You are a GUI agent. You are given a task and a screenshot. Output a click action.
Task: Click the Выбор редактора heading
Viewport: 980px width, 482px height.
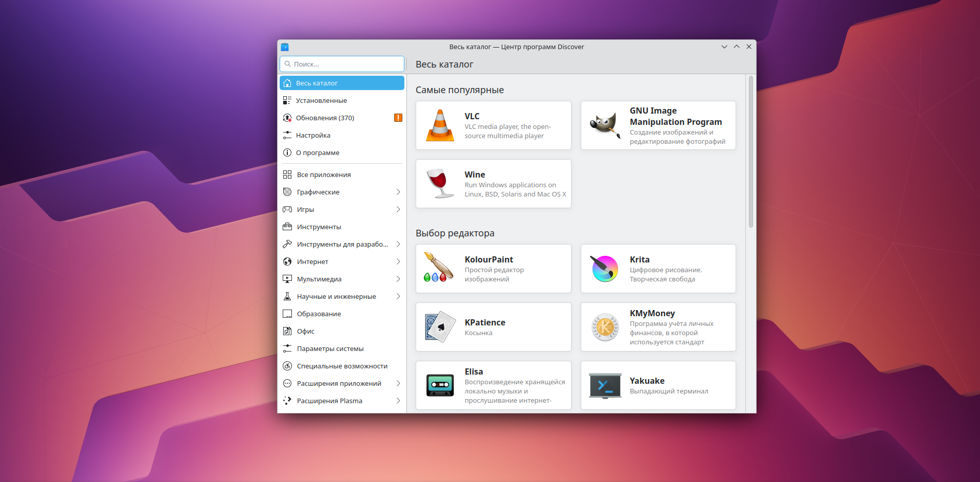[x=455, y=233]
